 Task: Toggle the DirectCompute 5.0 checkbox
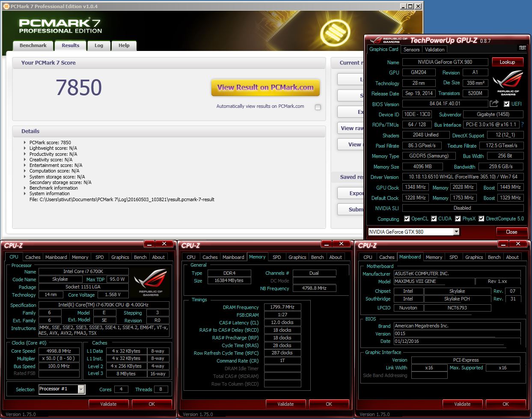(481, 219)
